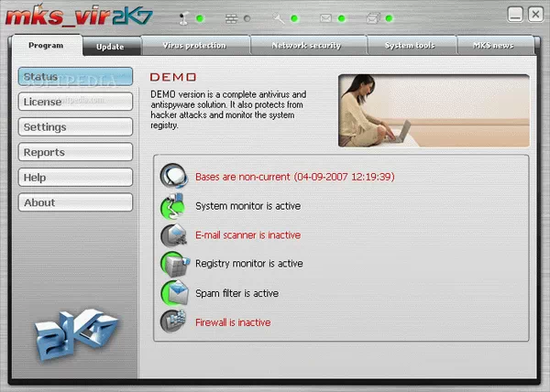Open the Help section
The image size is (550, 392).
(x=75, y=178)
